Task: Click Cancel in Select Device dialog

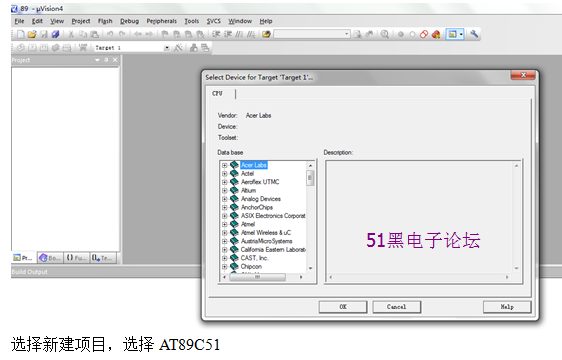Action: [396, 307]
